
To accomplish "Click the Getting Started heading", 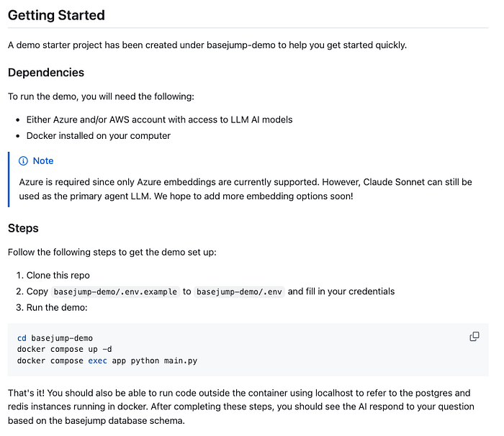I will pyautogui.click(x=56, y=15).
